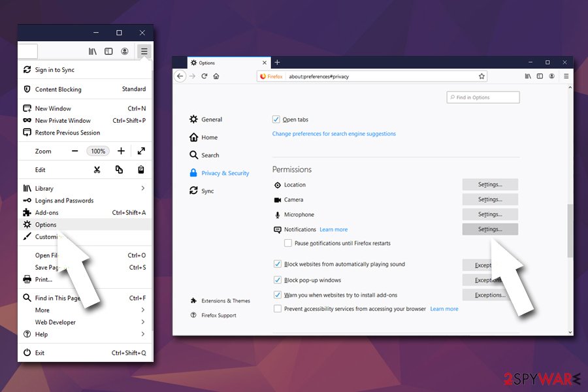The width and height of the screenshot is (588, 392).
Task: Click the Paste clipboard icon
Action: tap(141, 170)
